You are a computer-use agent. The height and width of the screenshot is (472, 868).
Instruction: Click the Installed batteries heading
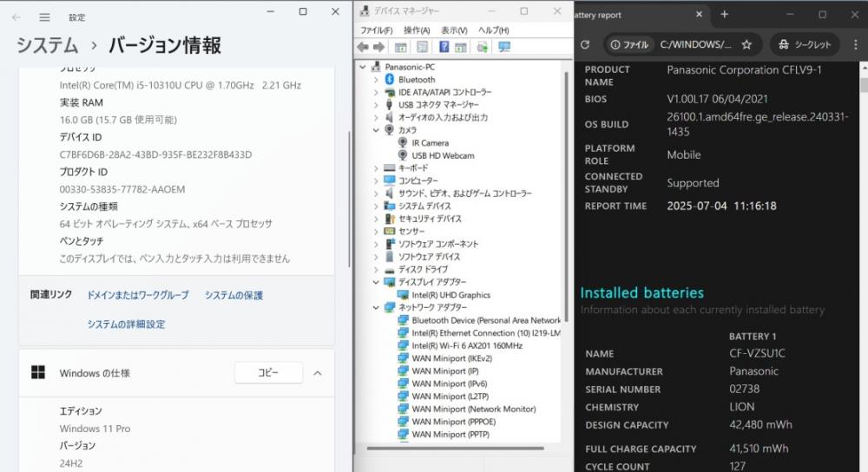[x=641, y=292]
